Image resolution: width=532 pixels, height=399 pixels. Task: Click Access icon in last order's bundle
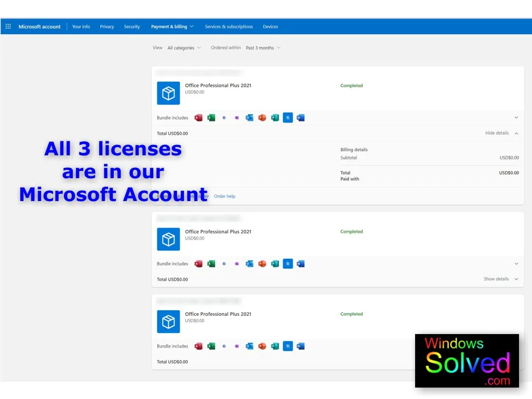(x=198, y=346)
